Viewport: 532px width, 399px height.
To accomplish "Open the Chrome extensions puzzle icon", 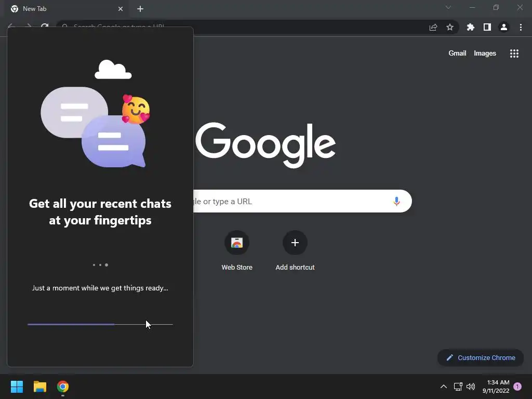I will pos(470,27).
